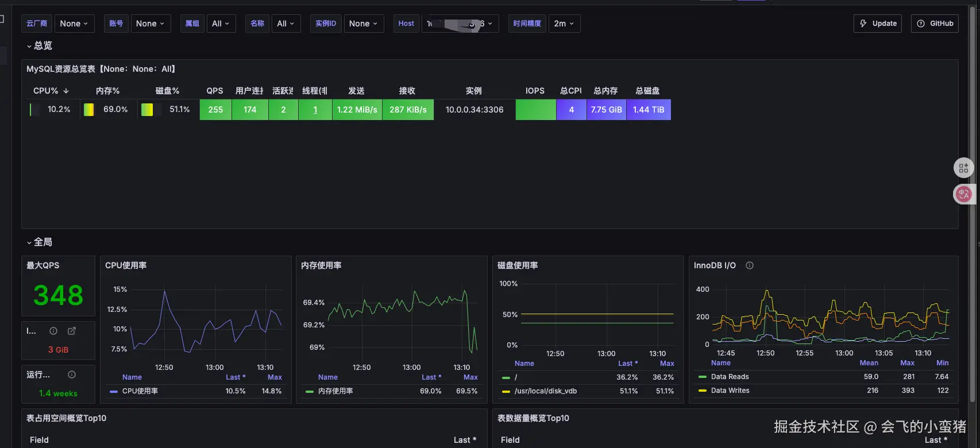This screenshot has width=980, height=448.
Task: Sort disk legend by Last column
Action: coord(627,364)
